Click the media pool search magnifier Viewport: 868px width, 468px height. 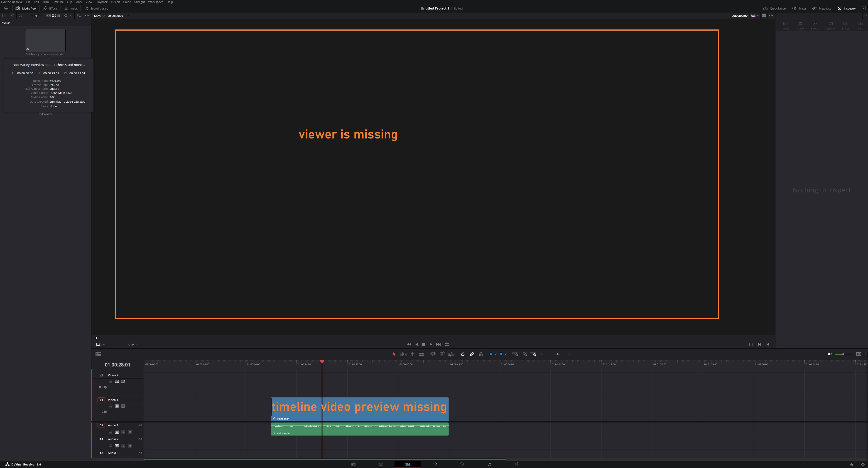(x=66, y=16)
